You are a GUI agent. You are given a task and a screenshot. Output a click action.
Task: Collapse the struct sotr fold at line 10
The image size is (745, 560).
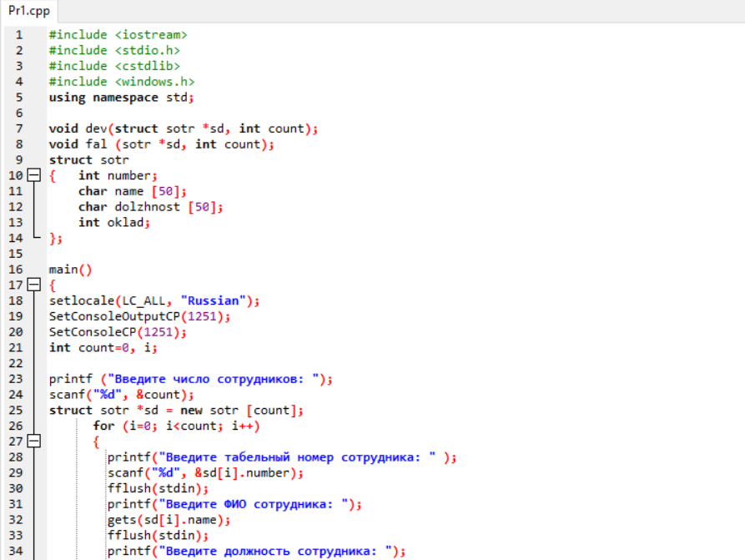(x=33, y=175)
